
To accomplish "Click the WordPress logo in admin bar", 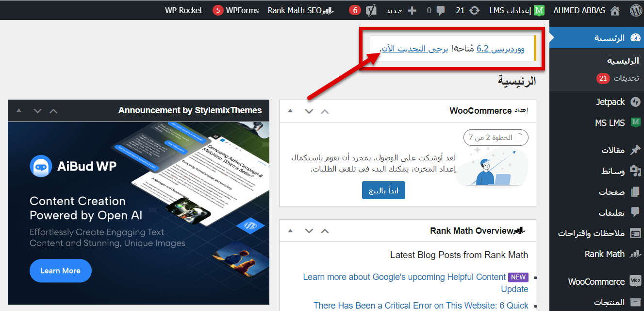I will pyautogui.click(x=635, y=10).
